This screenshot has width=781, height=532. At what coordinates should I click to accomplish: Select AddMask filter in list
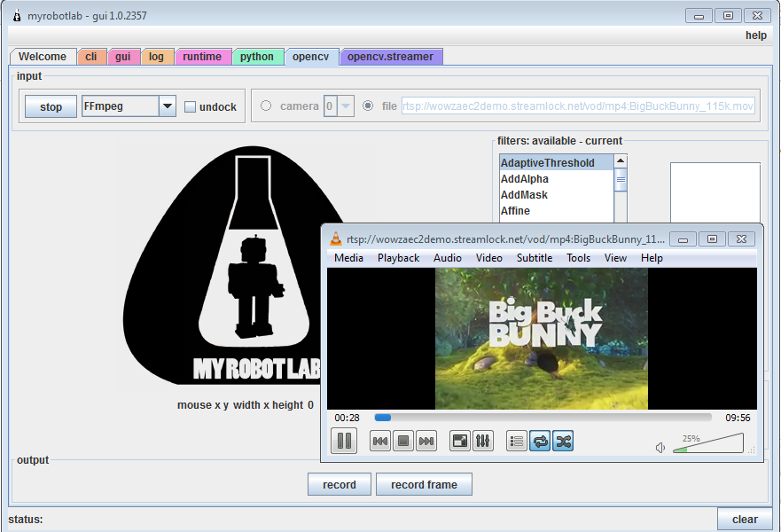(557, 195)
